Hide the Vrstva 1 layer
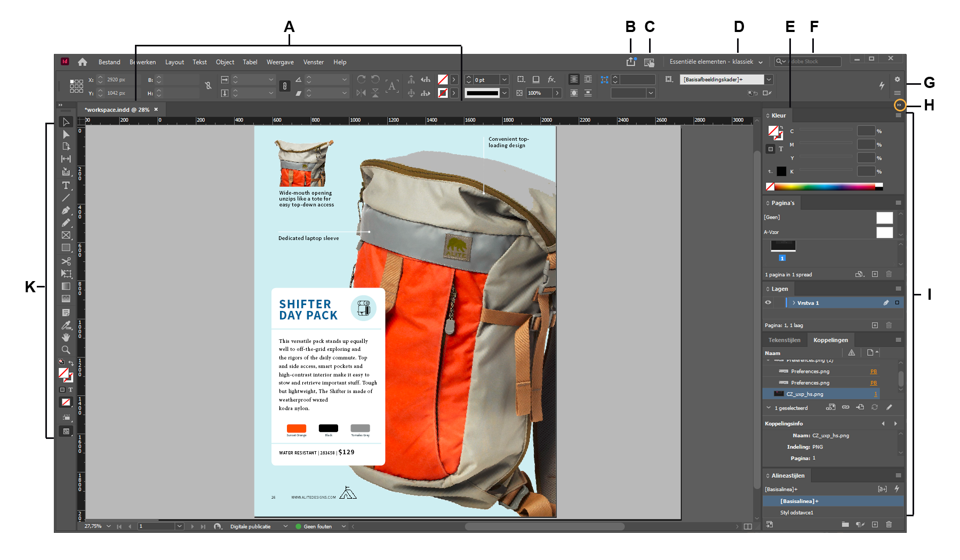 coord(768,302)
